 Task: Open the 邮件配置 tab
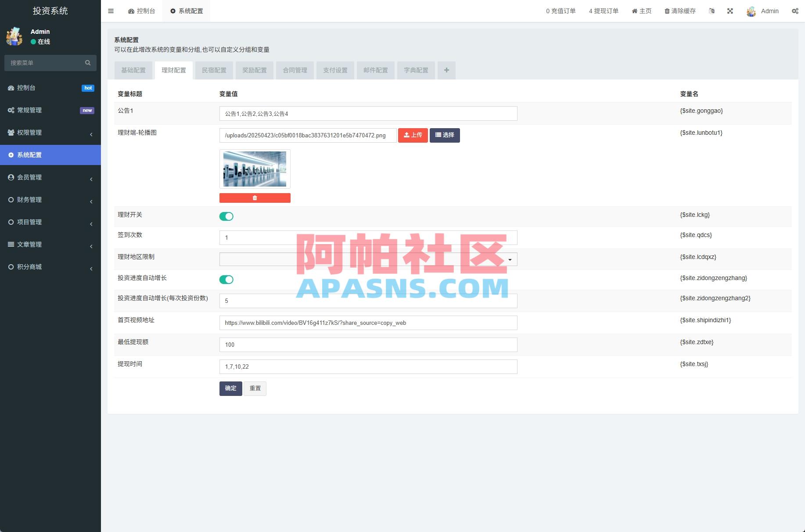(x=375, y=70)
